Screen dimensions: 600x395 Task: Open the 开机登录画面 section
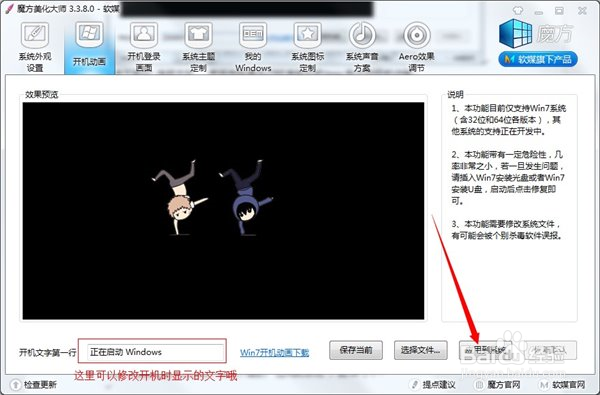click(x=144, y=47)
